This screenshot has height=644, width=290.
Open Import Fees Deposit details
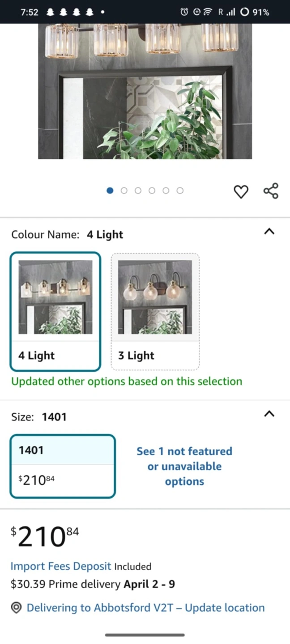pyautogui.click(x=61, y=566)
